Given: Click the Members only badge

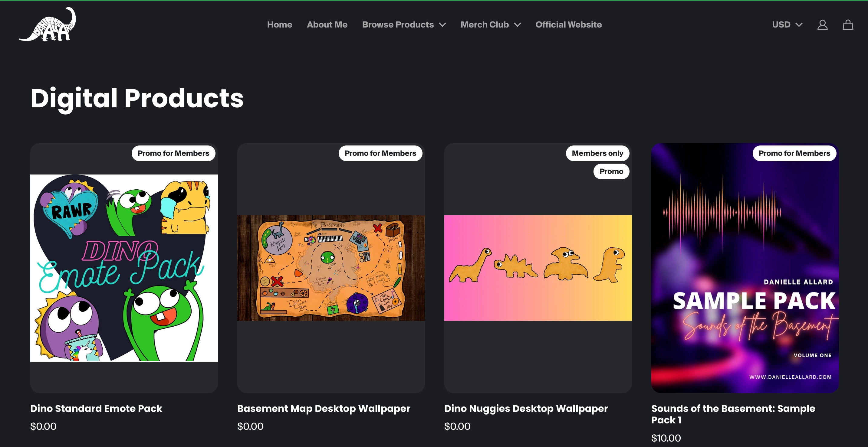Looking at the screenshot, I should [x=597, y=153].
